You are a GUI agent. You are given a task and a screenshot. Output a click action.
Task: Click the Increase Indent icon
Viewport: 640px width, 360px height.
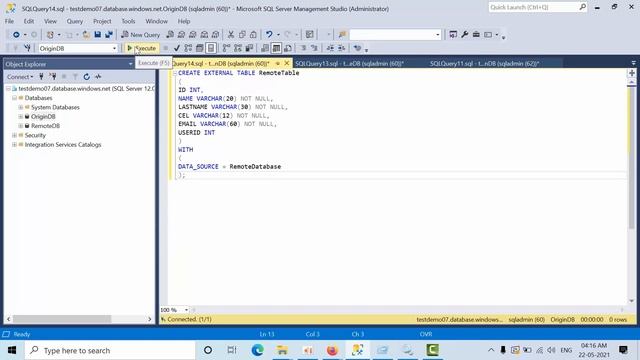pos(342,48)
